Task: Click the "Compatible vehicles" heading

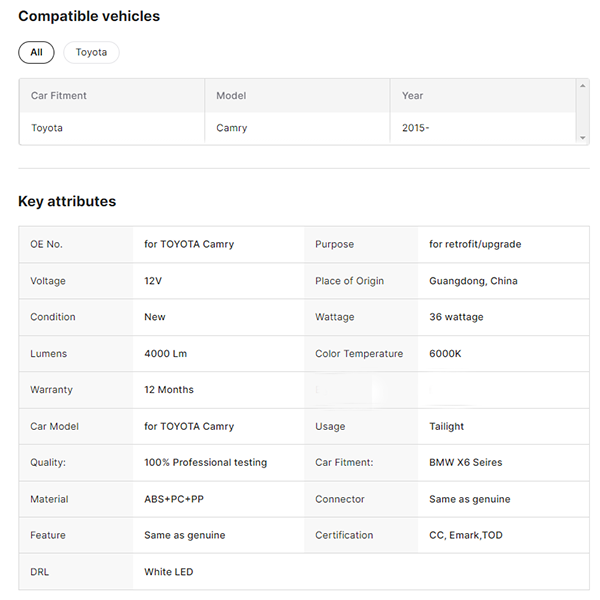Action: tap(89, 16)
